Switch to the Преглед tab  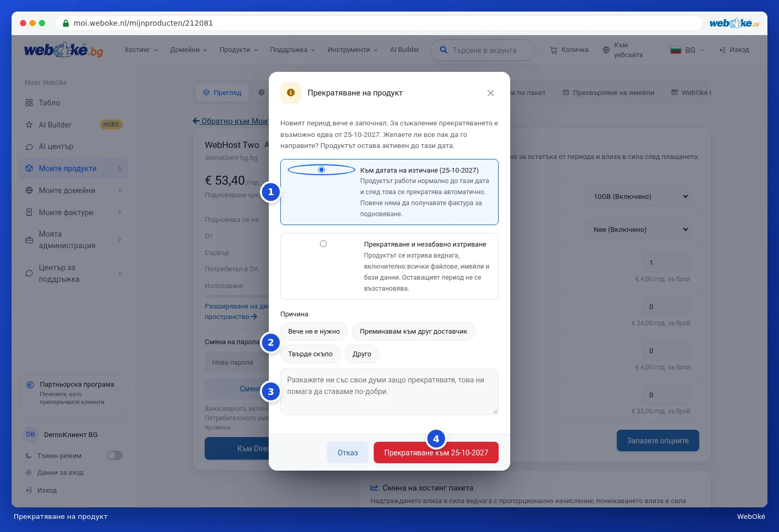[x=222, y=92]
